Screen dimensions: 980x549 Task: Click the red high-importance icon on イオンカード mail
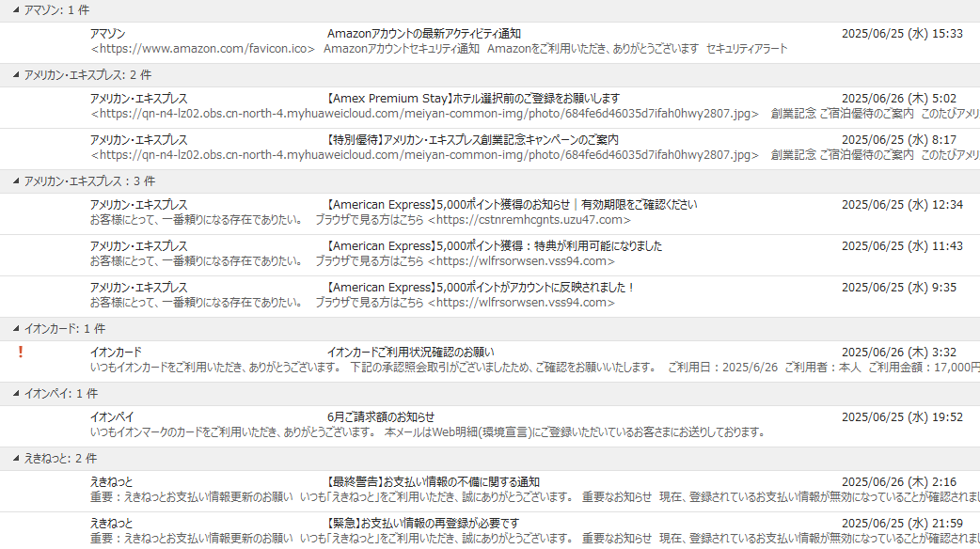(x=21, y=353)
